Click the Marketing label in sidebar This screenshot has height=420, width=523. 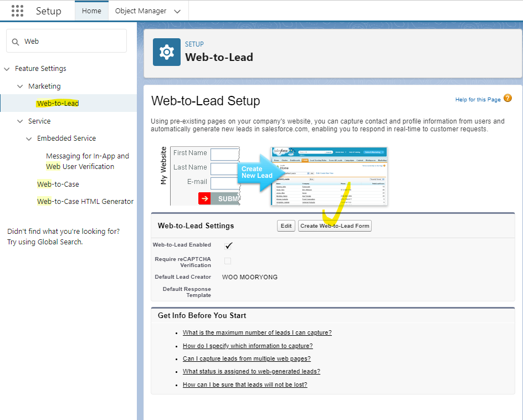pos(44,86)
